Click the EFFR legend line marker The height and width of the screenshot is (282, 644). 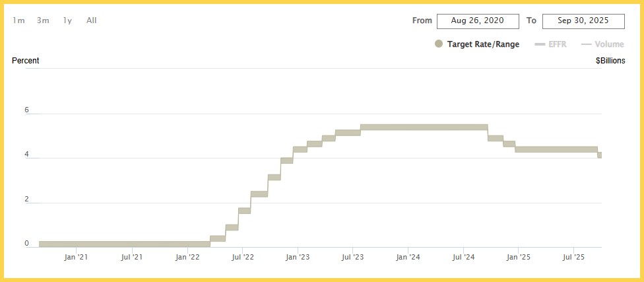pyautogui.click(x=539, y=44)
